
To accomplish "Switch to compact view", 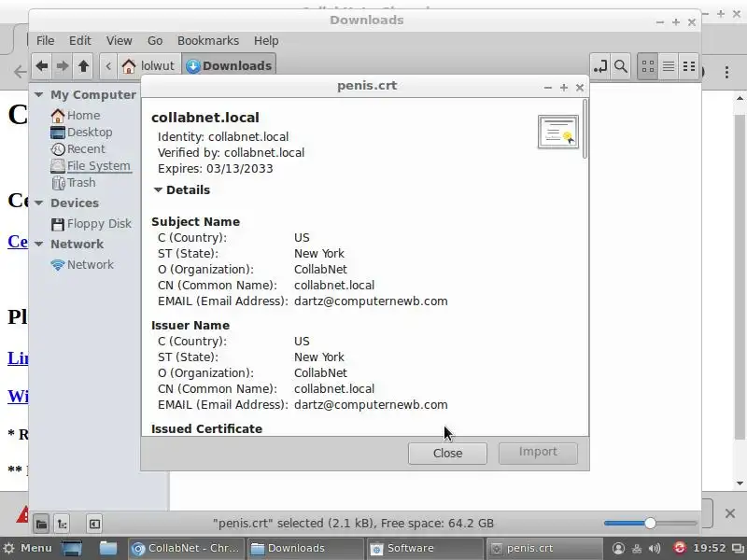I will click(689, 66).
